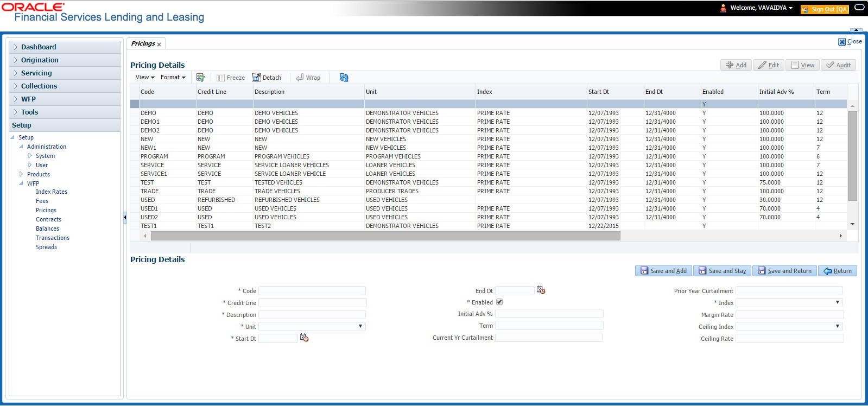Screen dimensions: 868x406
Task: Detach the Pricing Details table
Action: tap(267, 78)
